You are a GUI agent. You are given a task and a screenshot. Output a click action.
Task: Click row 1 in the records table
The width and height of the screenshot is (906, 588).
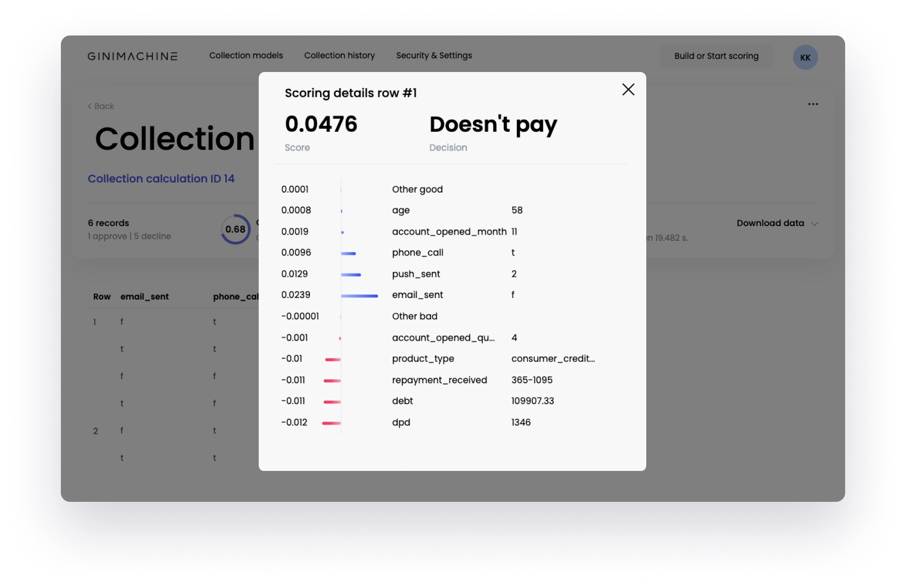coord(95,322)
